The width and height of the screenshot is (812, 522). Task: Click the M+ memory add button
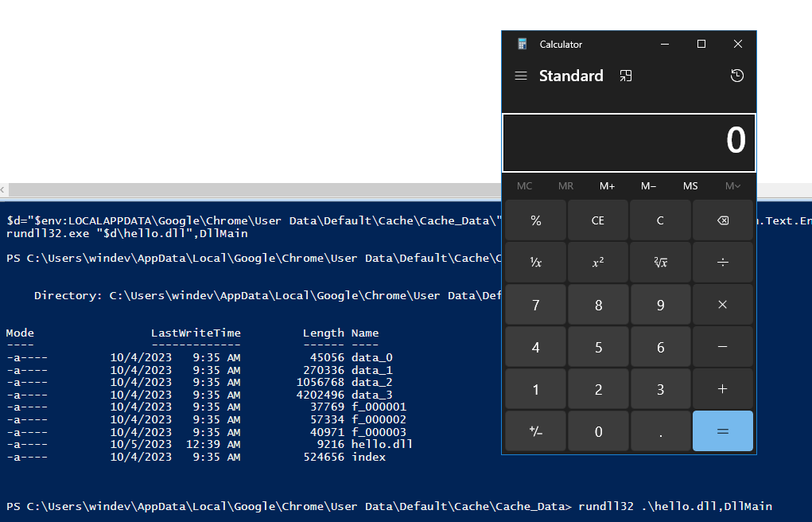click(x=607, y=186)
